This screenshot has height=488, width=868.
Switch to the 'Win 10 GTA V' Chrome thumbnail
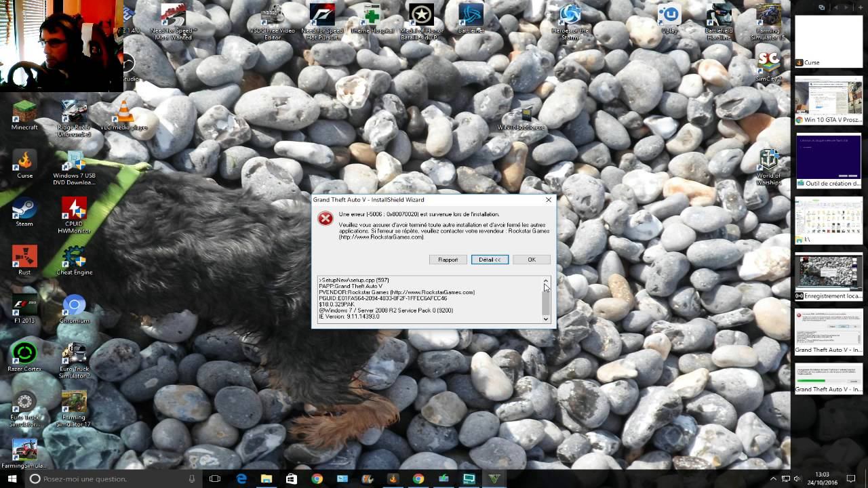(829, 101)
